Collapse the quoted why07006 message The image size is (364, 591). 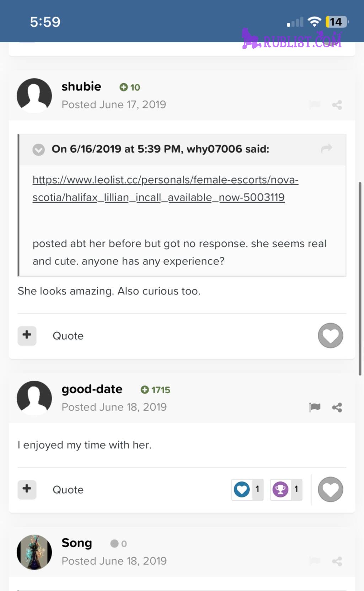[39, 150]
